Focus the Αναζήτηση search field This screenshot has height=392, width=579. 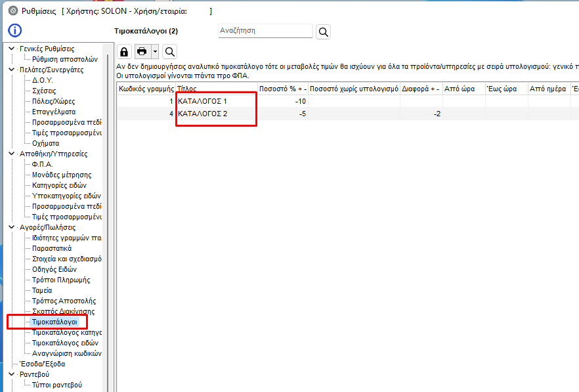pyautogui.click(x=265, y=31)
